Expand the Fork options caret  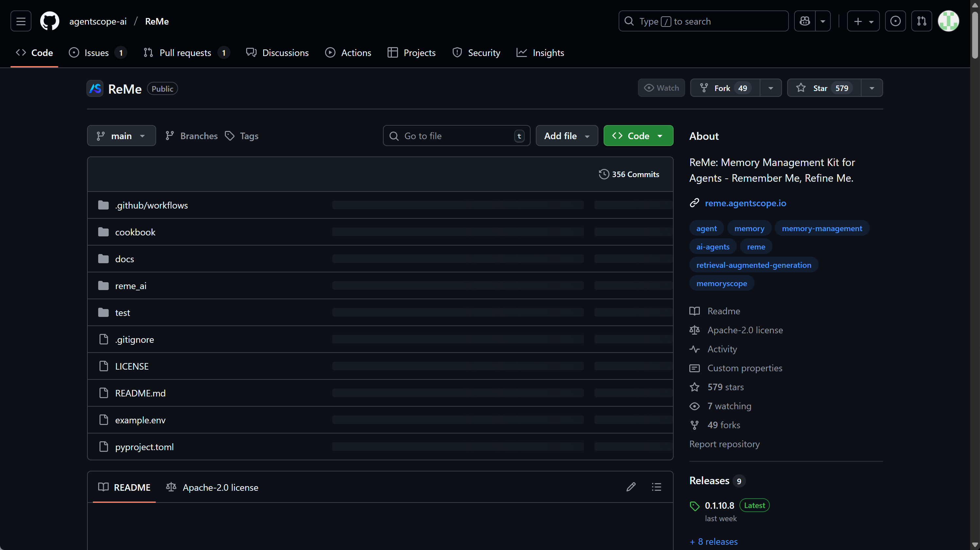[x=771, y=88]
